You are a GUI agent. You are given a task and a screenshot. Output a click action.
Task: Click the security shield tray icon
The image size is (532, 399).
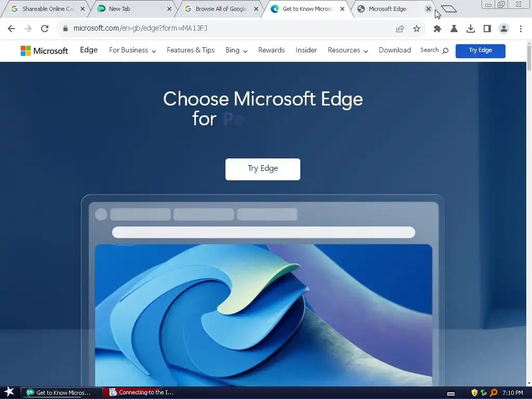click(x=474, y=393)
